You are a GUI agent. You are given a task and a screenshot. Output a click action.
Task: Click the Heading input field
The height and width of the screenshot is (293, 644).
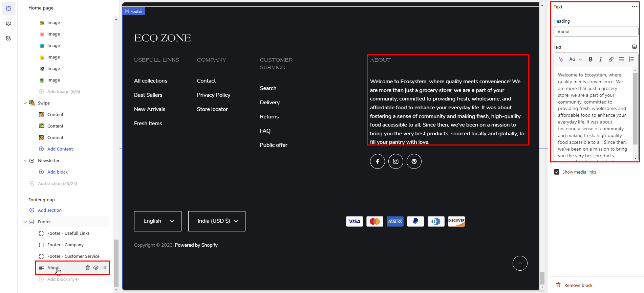point(596,31)
